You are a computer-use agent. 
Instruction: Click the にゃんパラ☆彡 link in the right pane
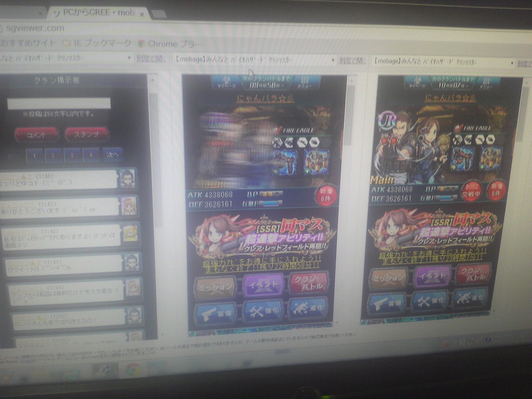coord(450,98)
